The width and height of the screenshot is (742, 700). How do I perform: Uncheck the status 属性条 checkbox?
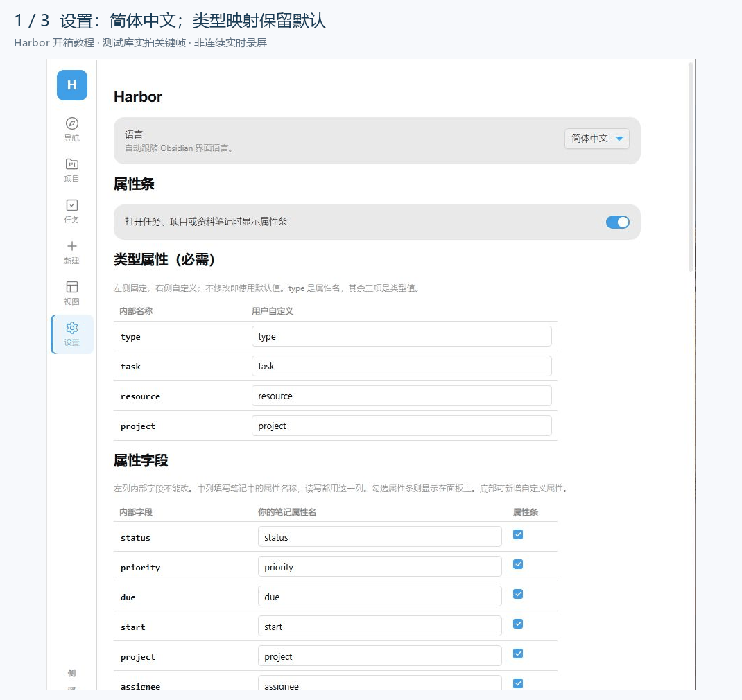point(518,534)
